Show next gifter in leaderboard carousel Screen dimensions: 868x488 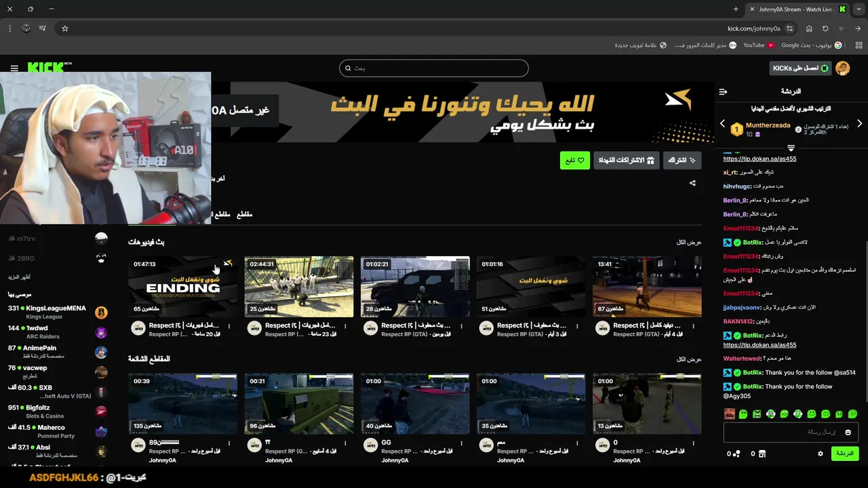tap(859, 123)
